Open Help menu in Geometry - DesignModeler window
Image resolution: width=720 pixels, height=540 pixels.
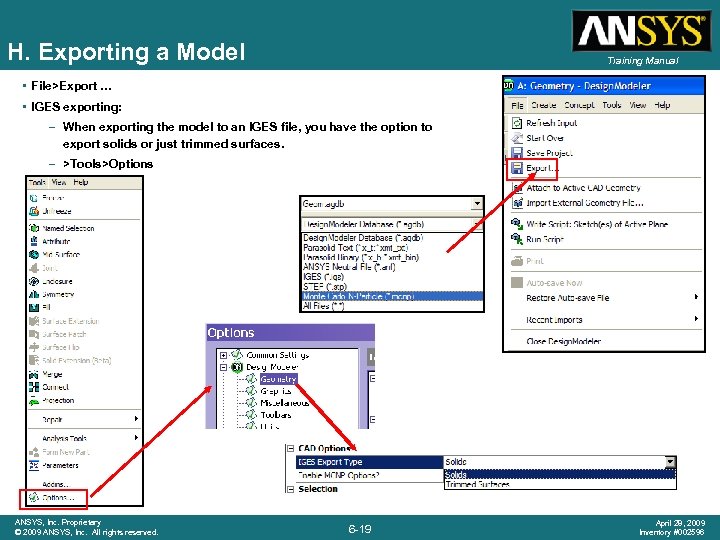(x=662, y=105)
